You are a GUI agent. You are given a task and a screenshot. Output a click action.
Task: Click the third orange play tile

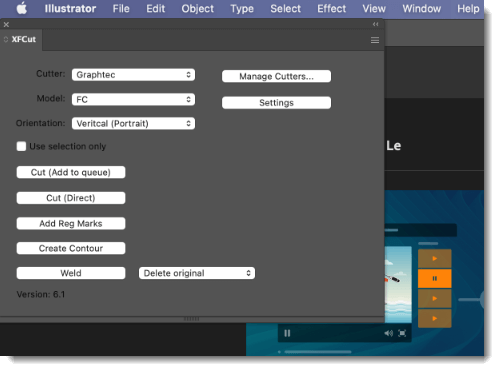coord(435,298)
